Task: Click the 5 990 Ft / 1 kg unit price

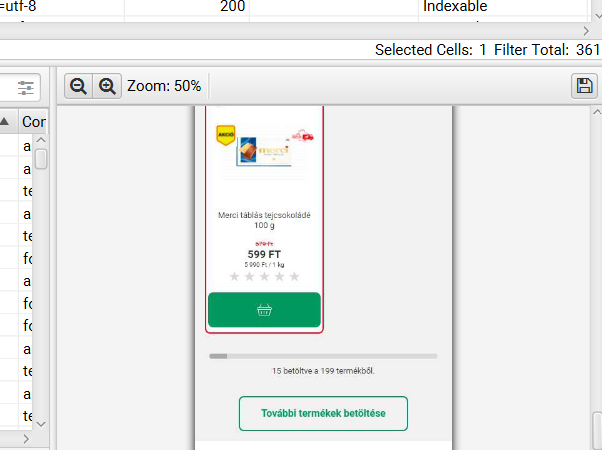Action: coord(264,265)
